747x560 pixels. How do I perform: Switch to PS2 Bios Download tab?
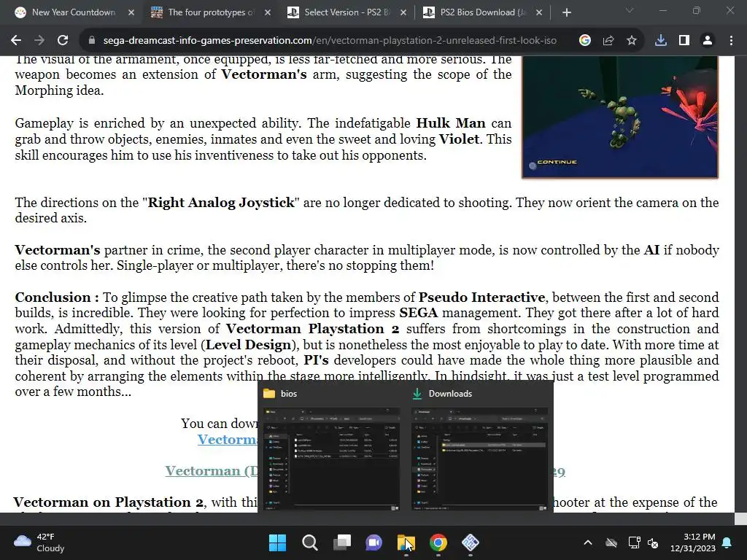pyautogui.click(x=483, y=12)
